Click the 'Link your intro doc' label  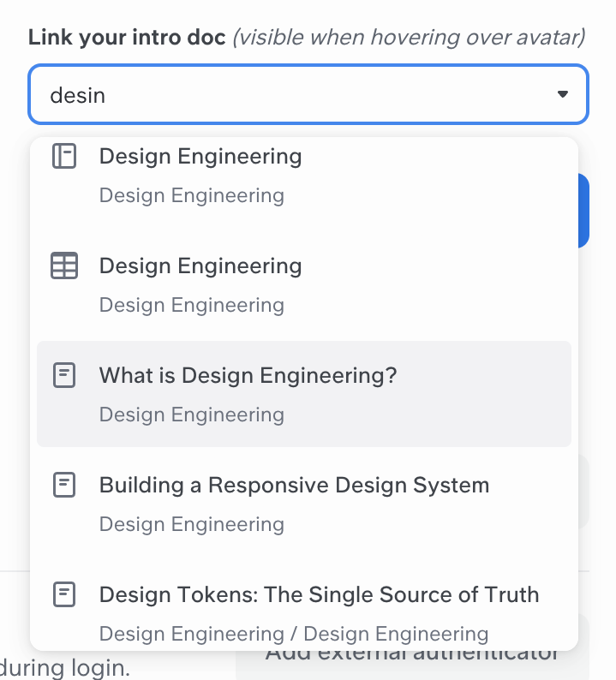tap(127, 38)
